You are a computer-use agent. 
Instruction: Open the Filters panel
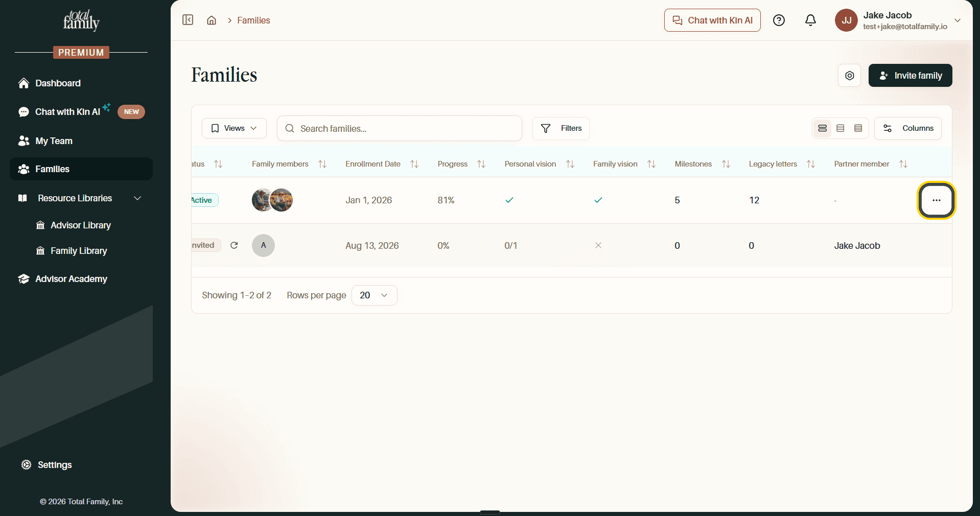tap(561, 128)
